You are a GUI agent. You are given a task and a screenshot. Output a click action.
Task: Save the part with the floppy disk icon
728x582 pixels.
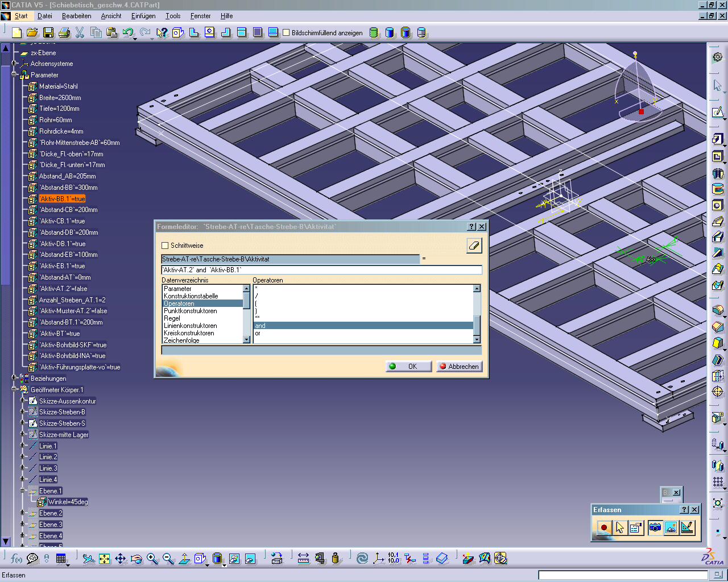[48, 33]
